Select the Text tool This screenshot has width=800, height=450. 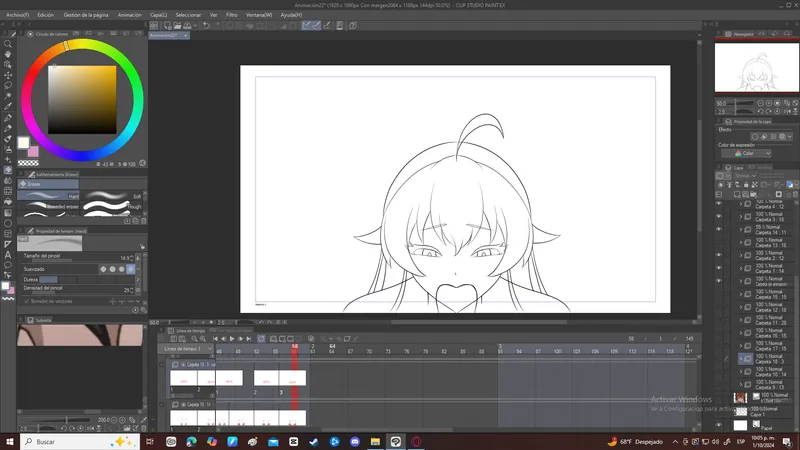pyautogui.click(x=8, y=255)
